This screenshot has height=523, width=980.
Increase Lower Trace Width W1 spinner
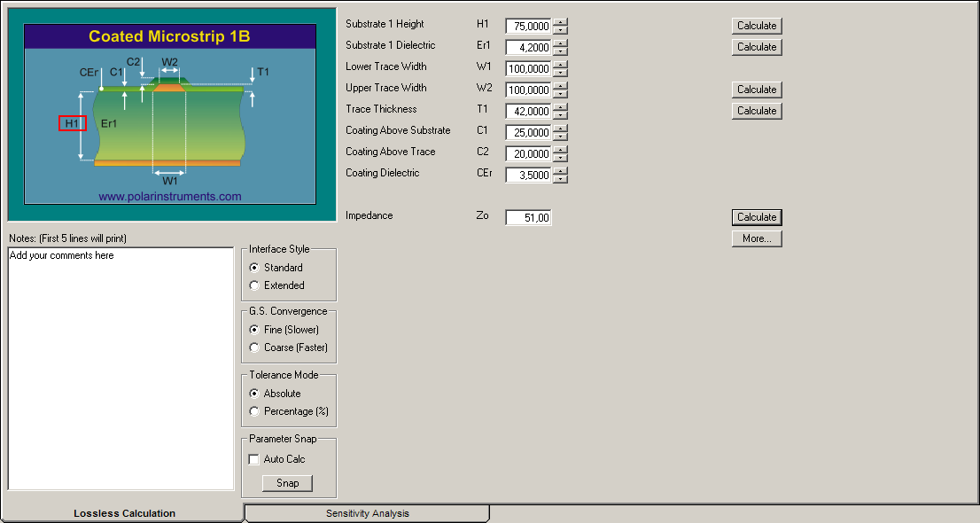[561, 65]
